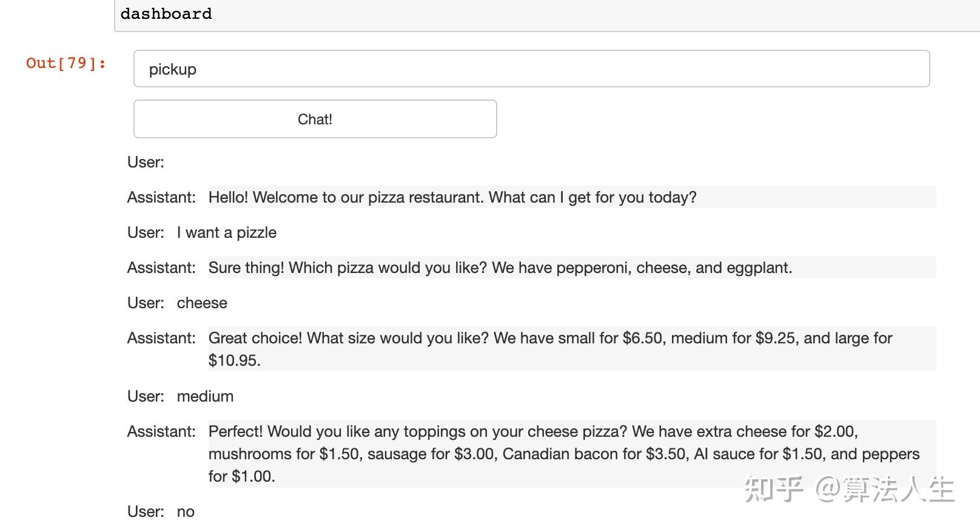Click the text input containing "pickup"
Screen dimensions: 980x529
(x=531, y=69)
